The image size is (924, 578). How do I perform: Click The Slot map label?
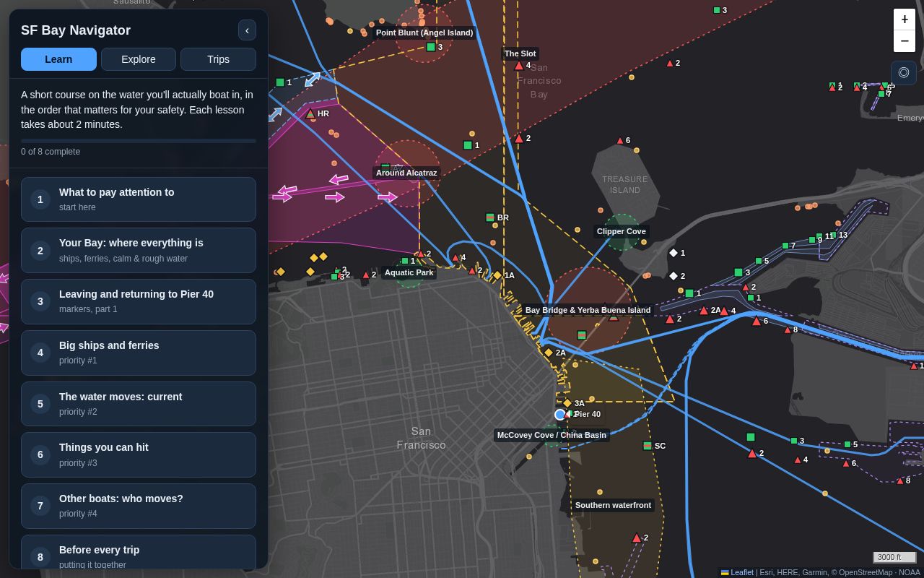point(520,53)
